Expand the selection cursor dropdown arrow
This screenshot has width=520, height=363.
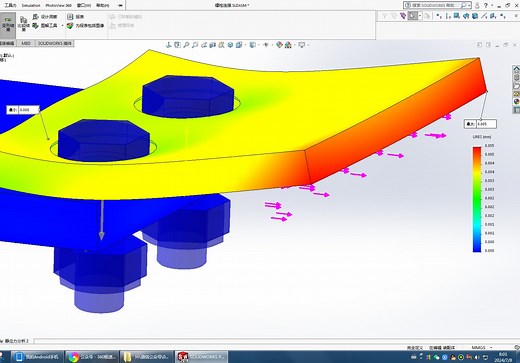coord(420,16)
